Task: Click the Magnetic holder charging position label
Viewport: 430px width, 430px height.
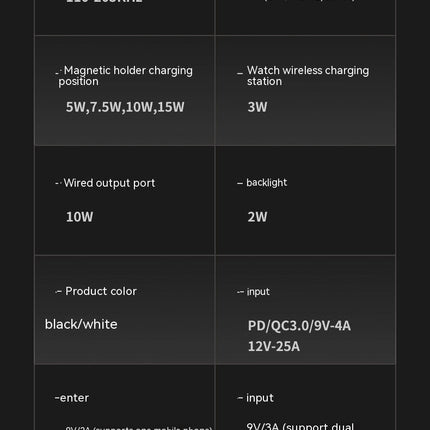Action: 125,76
